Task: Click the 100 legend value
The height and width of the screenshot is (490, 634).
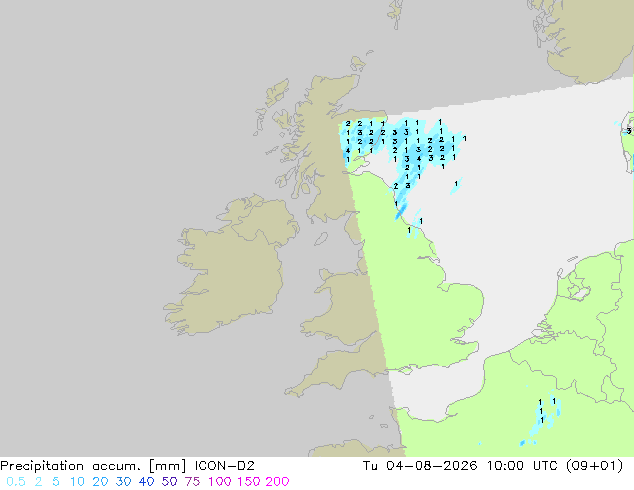Action: (220, 482)
